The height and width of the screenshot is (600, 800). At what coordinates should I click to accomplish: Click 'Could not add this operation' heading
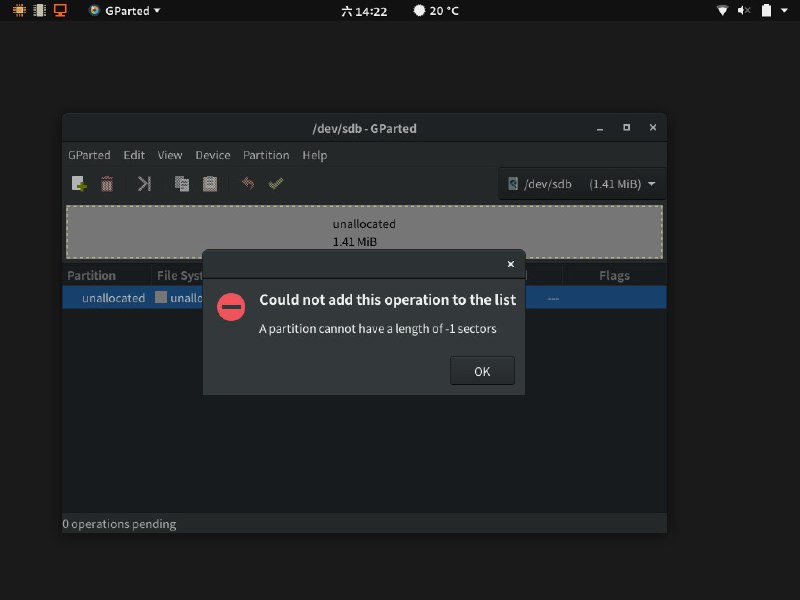coord(388,300)
